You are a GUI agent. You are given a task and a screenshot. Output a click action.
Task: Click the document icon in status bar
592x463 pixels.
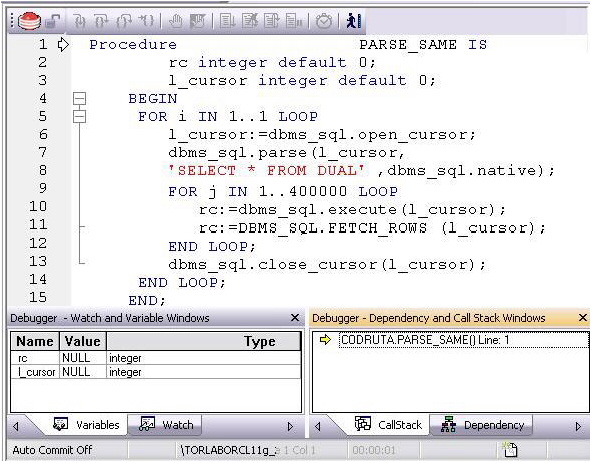tap(510, 449)
